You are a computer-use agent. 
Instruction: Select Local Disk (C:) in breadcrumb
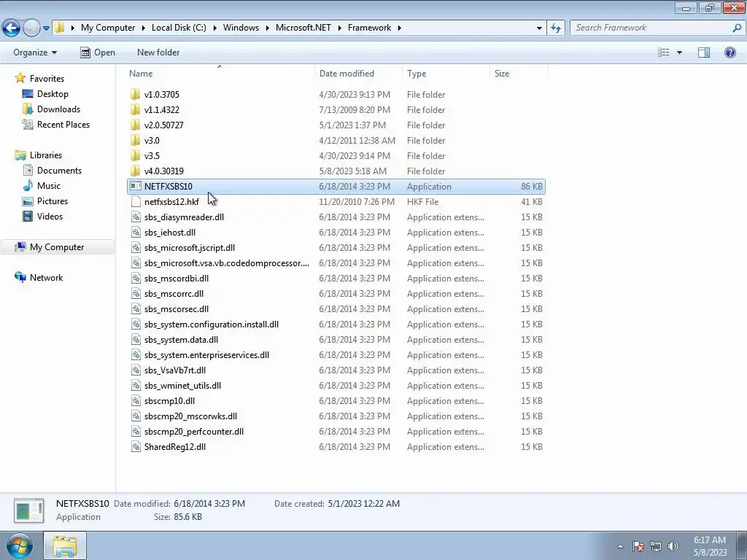click(x=179, y=28)
